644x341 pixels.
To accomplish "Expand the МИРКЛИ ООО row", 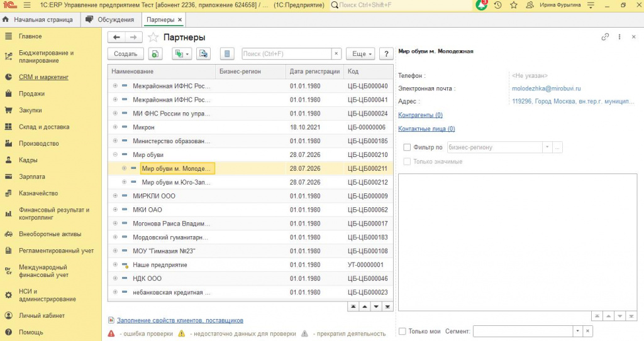I will click(115, 196).
